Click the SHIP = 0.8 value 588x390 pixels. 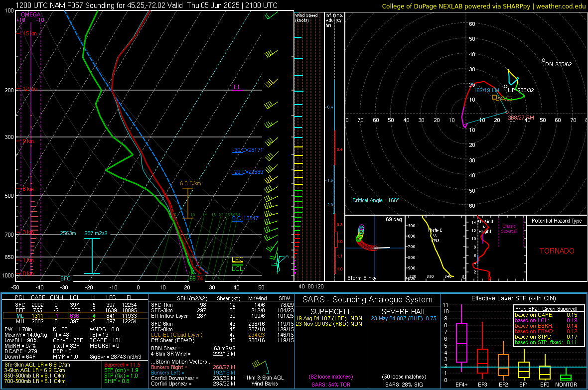[117, 381]
